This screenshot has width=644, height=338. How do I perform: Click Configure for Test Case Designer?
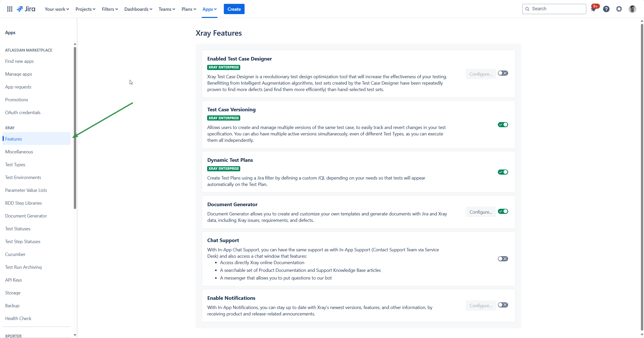[481, 74]
